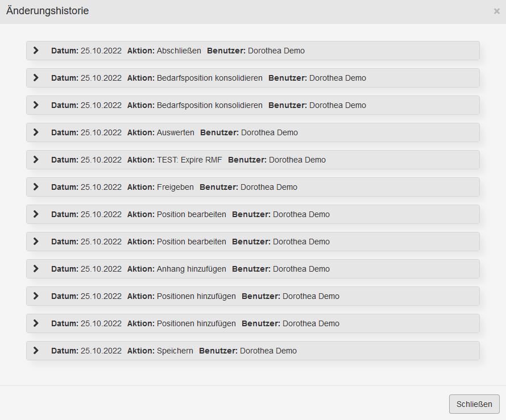Expand the first Position bearbeiten entry
The height and width of the screenshot is (420, 506).
tap(36, 214)
